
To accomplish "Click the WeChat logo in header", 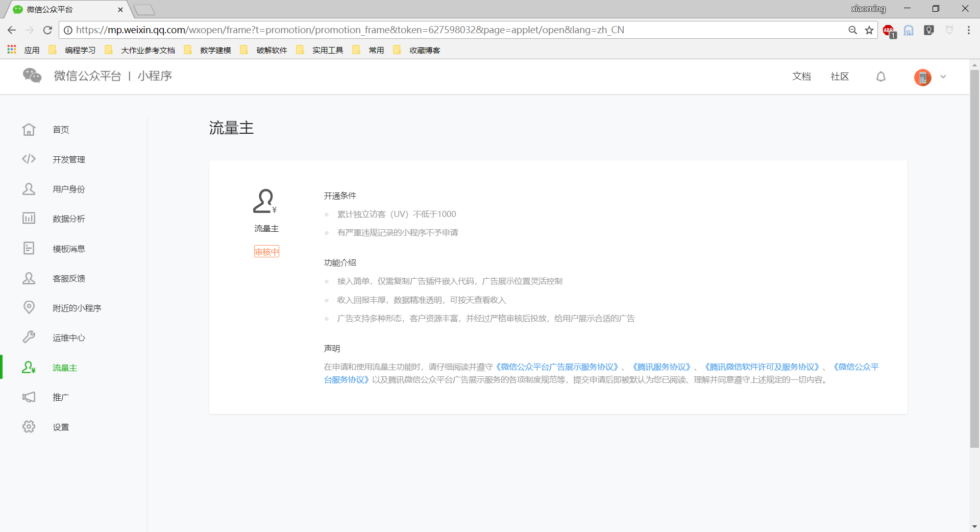I will 32,76.
